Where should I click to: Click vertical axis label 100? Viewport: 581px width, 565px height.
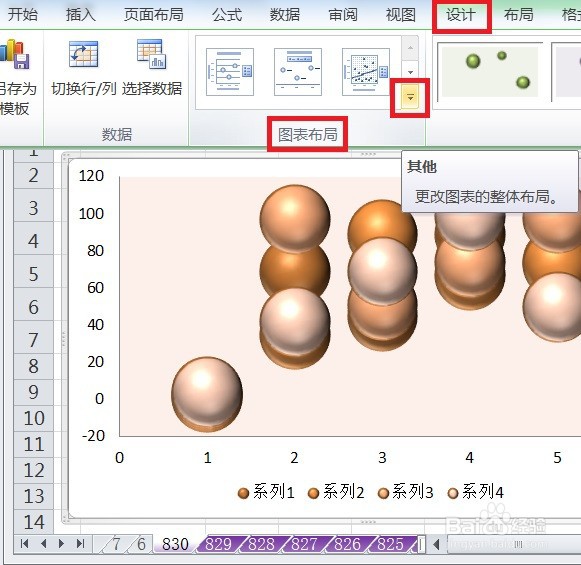[91, 214]
